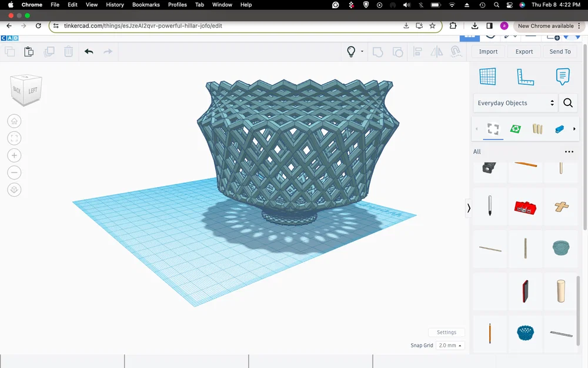Open the History menu
Viewport: 588px width, 368px height.
click(115, 5)
